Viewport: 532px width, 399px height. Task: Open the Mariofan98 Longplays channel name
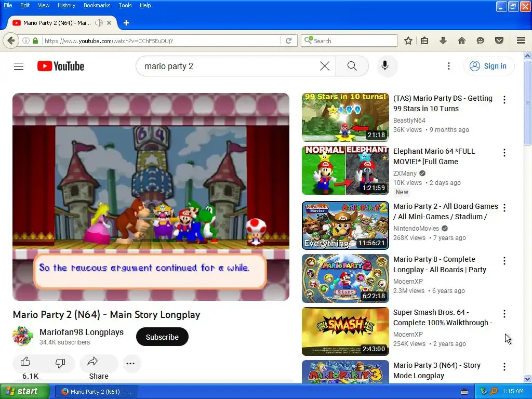82,332
